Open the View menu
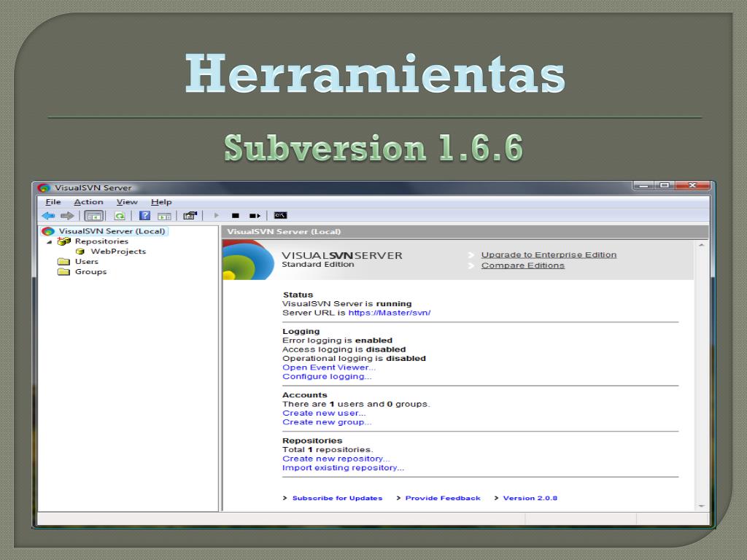Image resolution: width=747 pixels, height=560 pixels. [x=127, y=202]
